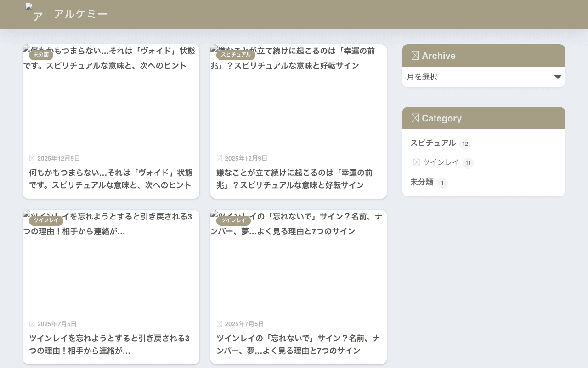Click clock icon on 忘れないで post
Image resolution: width=588 pixels, height=368 pixels.
pos(220,324)
